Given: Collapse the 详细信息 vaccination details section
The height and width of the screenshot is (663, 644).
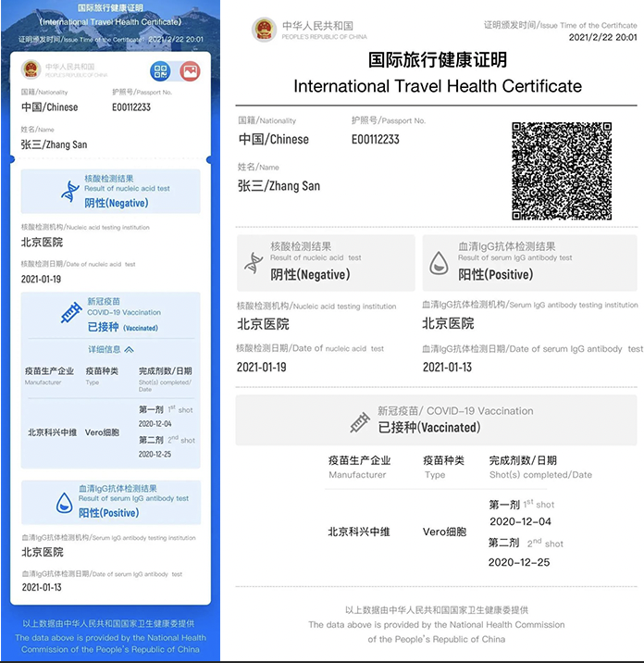Looking at the screenshot, I should [111, 349].
